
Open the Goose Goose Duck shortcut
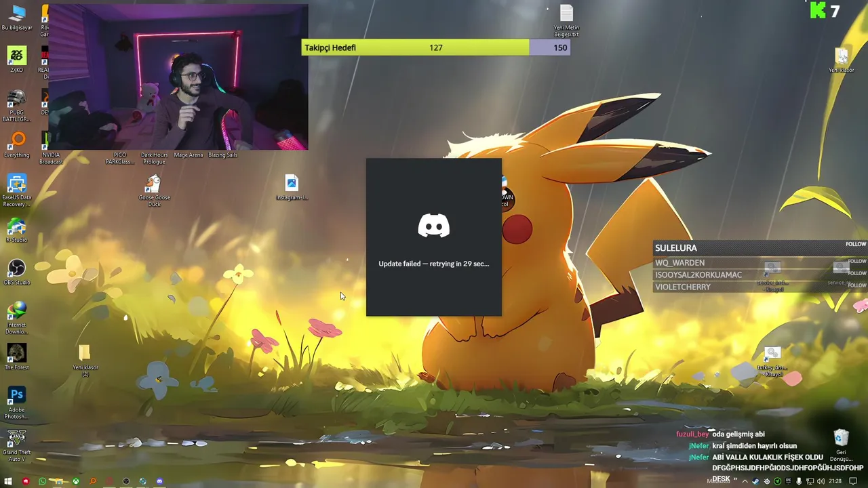click(x=154, y=191)
